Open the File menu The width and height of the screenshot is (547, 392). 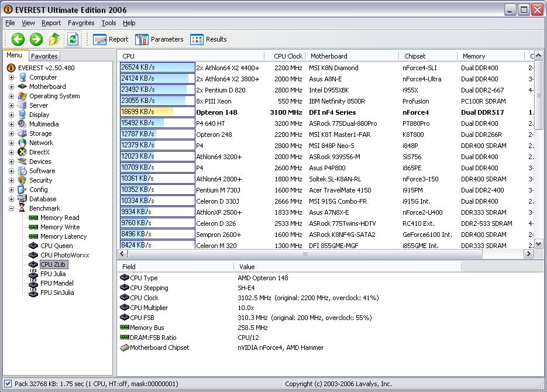10,23
